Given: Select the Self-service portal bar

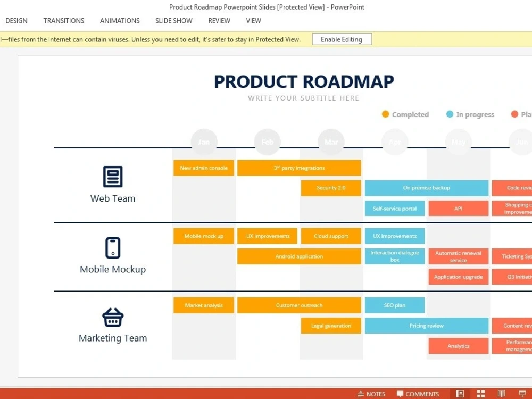Looking at the screenshot, I should pos(395,209).
